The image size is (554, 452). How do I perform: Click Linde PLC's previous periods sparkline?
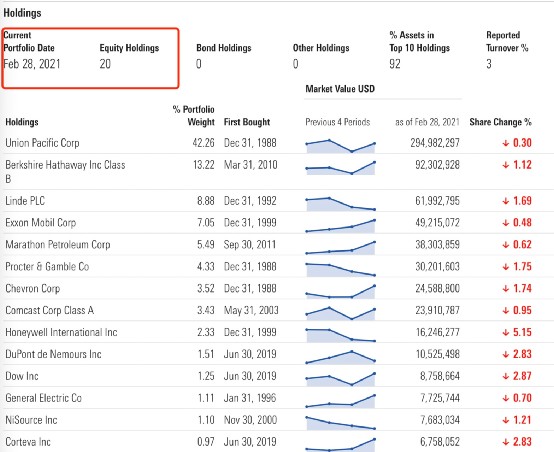click(x=341, y=204)
